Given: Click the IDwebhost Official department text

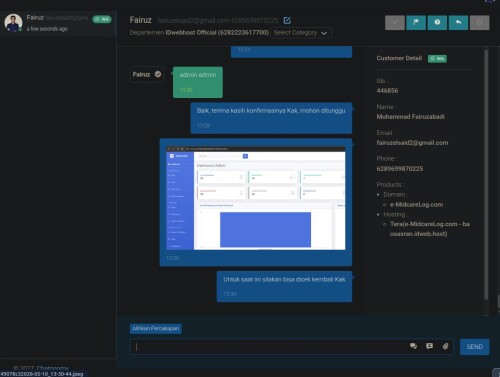Looking at the screenshot, I should click(217, 33).
